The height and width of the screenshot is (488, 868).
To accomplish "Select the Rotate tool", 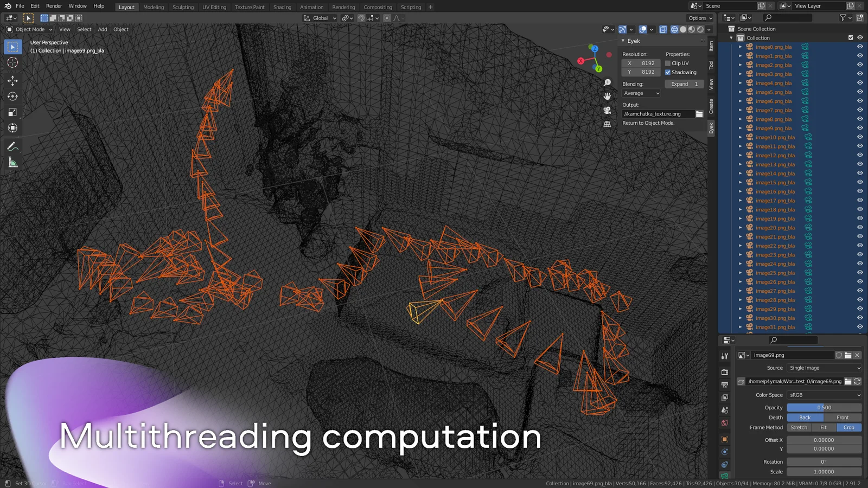I will 12,97.
